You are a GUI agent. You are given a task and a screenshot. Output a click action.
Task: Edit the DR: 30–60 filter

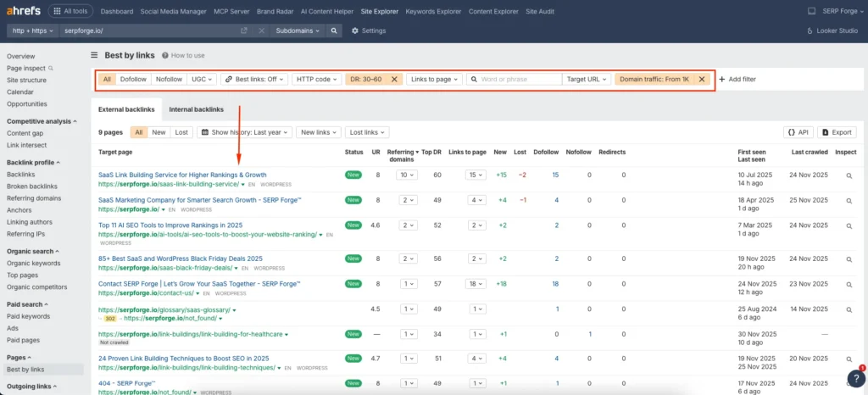pyautogui.click(x=366, y=79)
